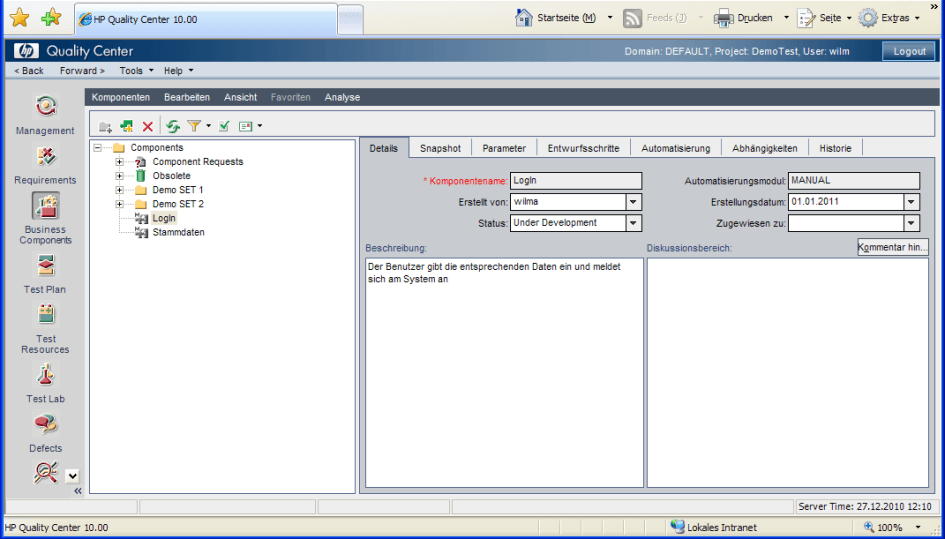Image resolution: width=945 pixels, height=539 pixels.
Task: Open the Erstellungsdatum date dropdown
Action: click(x=911, y=202)
